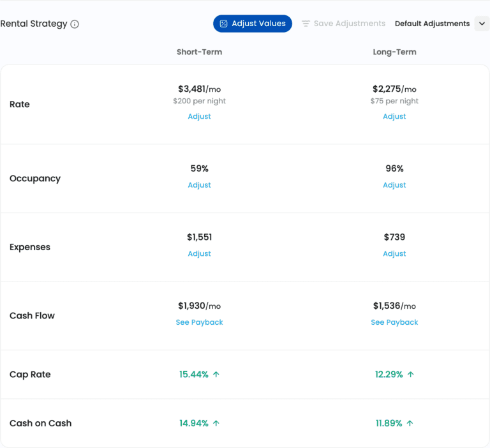Expand the chevron next to Default Adjustments
The image size is (490, 448).
click(482, 24)
